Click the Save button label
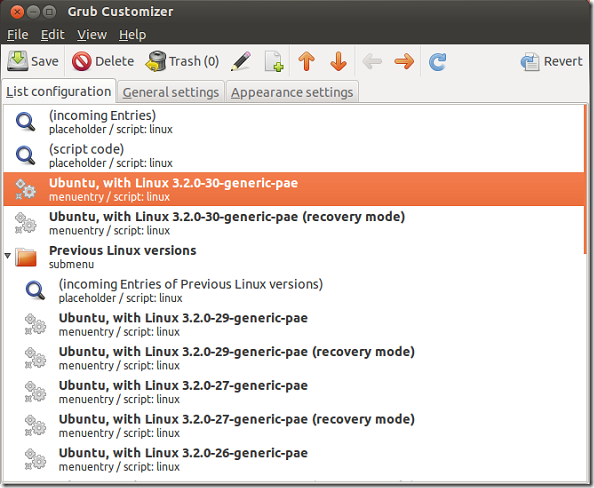594x488 pixels. click(x=45, y=61)
